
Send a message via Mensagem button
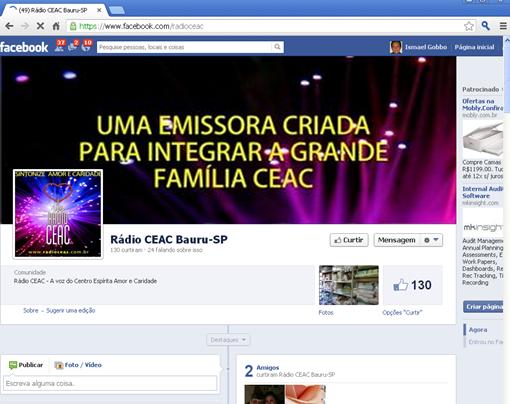coord(397,240)
